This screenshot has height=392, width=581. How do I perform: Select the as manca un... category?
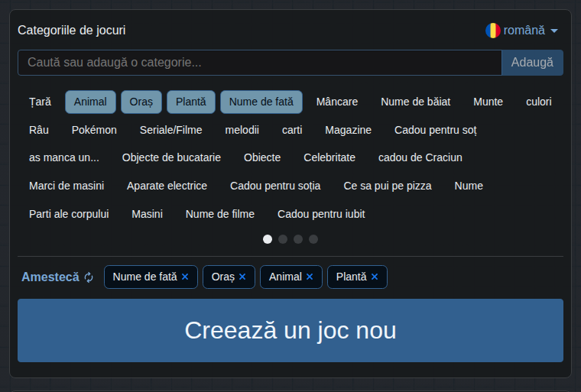64,158
